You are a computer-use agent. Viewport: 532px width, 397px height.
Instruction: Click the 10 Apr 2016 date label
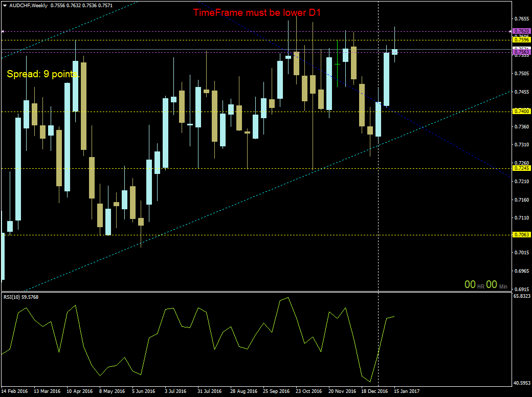pos(80,391)
